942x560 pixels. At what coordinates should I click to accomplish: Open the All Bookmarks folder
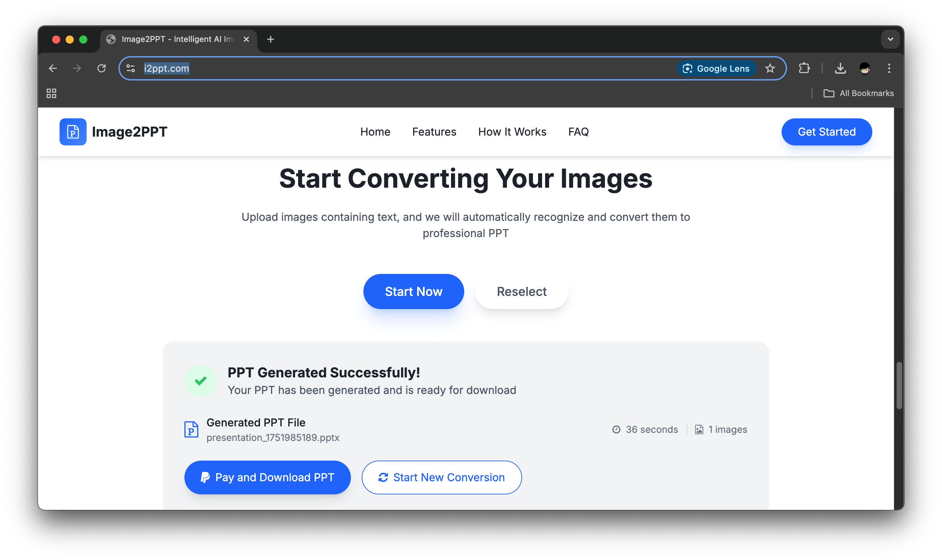pos(858,93)
